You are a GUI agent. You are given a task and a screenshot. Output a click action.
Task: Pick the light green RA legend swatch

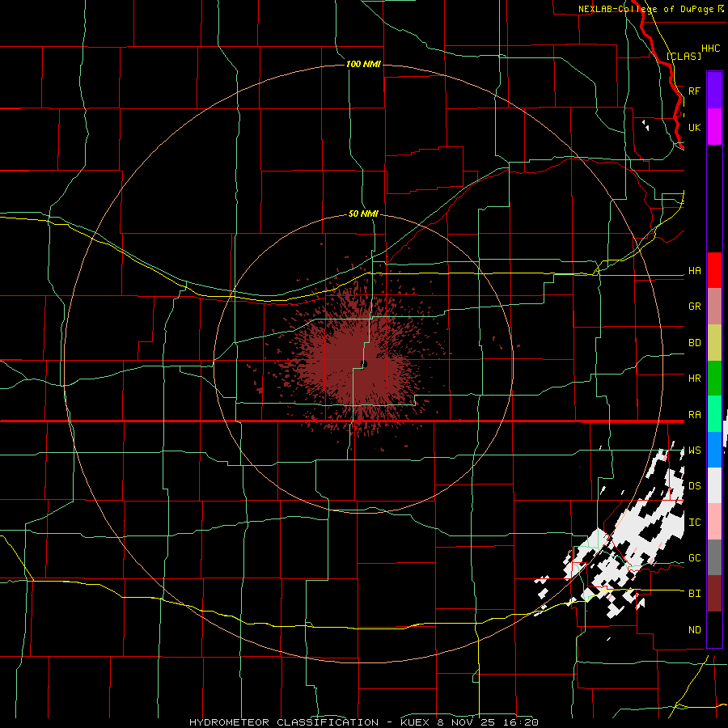click(714, 414)
